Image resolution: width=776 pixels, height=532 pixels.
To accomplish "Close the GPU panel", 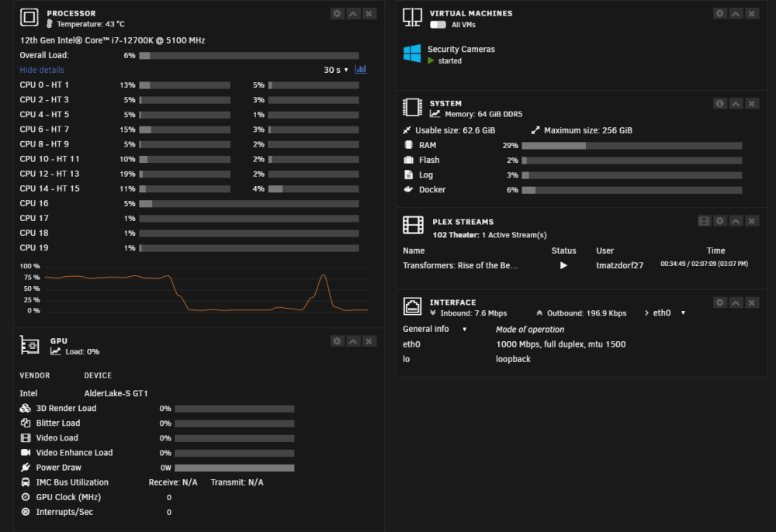I will (x=369, y=341).
